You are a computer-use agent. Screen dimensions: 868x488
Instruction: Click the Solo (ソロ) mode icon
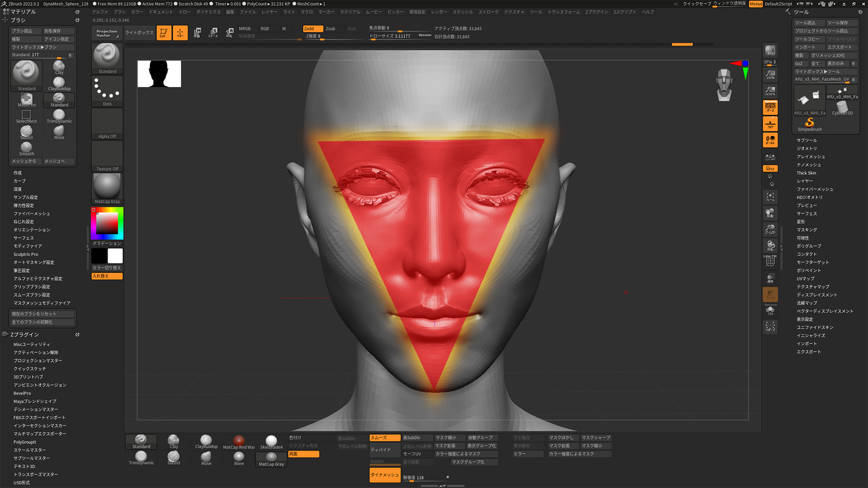pos(770,311)
